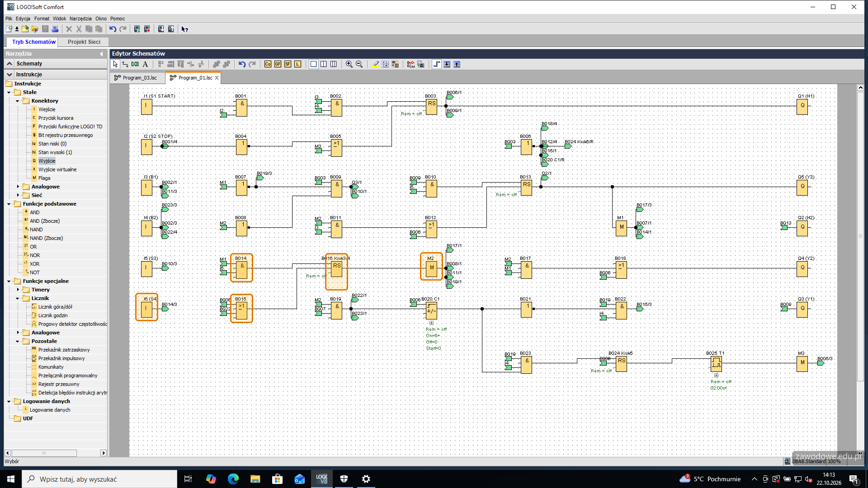Select the text tool marked A
Viewport: 868px width, 488px height.
145,64
